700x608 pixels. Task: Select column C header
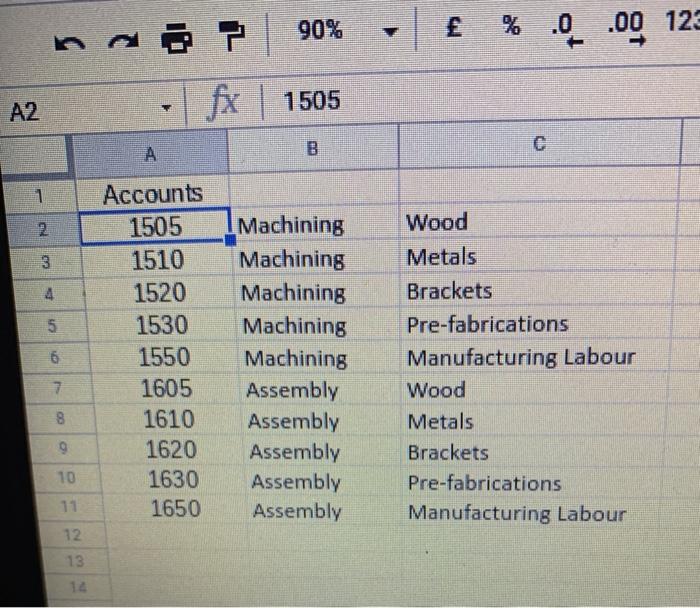click(539, 144)
